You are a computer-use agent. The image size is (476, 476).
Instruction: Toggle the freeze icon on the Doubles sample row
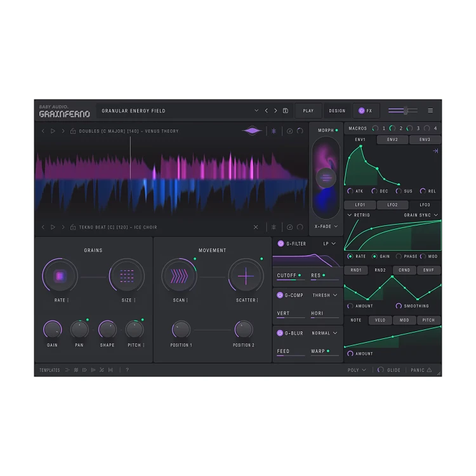tap(274, 131)
